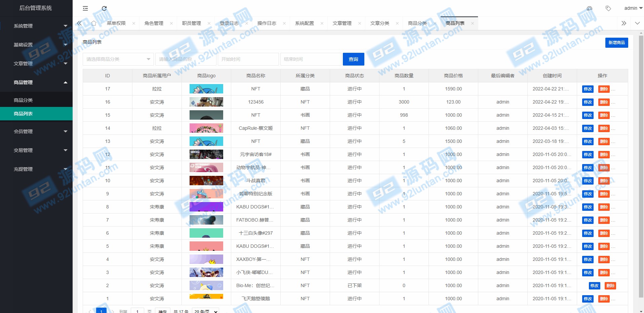This screenshot has height=313, width=644.
Task: Focus the 请输入商品名称 input field
Action: (x=186, y=59)
